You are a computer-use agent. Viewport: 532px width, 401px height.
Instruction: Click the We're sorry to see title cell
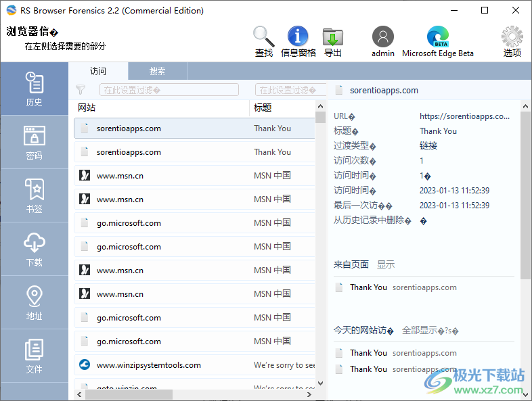[284, 365]
